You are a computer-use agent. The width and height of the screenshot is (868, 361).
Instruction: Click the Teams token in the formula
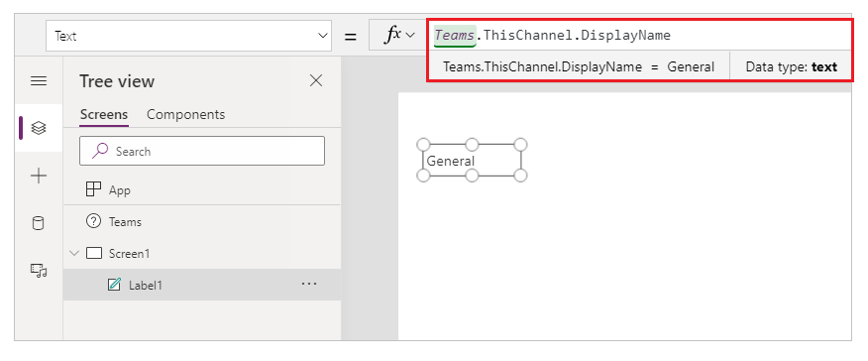pos(455,36)
